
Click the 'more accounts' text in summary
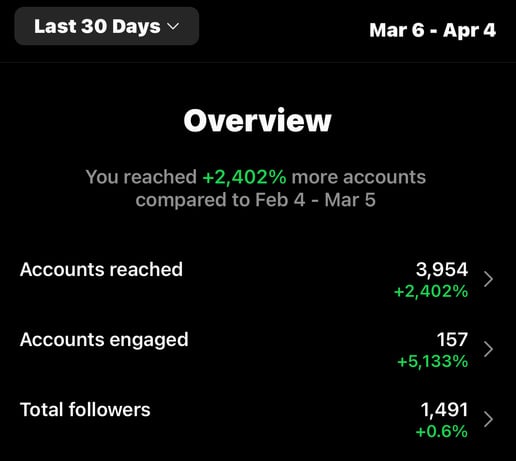pos(359,177)
